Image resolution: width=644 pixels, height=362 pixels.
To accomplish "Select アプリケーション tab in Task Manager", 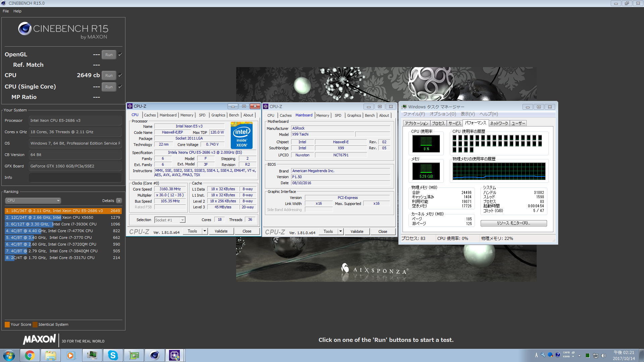I will pyautogui.click(x=416, y=123).
